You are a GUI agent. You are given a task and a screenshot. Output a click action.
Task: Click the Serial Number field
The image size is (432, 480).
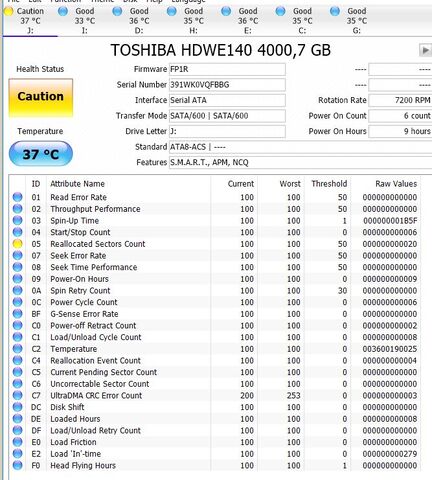[x=227, y=85]
